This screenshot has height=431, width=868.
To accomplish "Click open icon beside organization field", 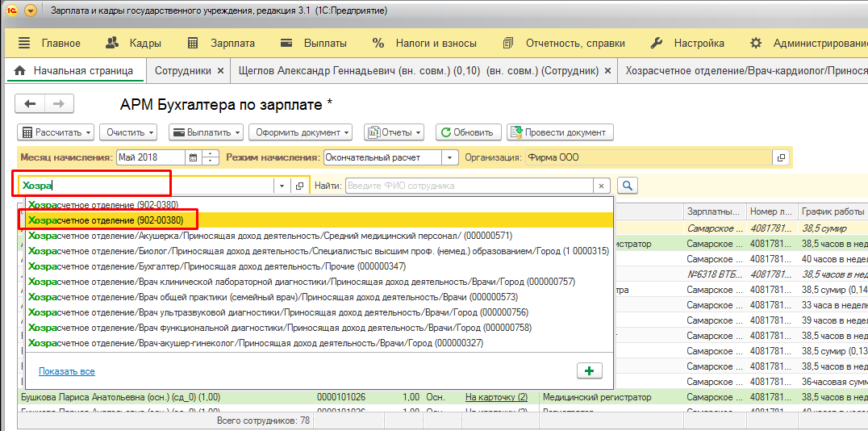I will (x=779, y=157).
